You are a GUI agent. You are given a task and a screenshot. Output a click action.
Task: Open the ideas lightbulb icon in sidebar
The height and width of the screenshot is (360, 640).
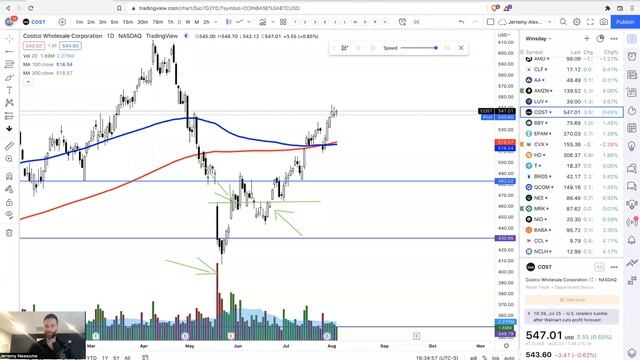click(632, 146)
